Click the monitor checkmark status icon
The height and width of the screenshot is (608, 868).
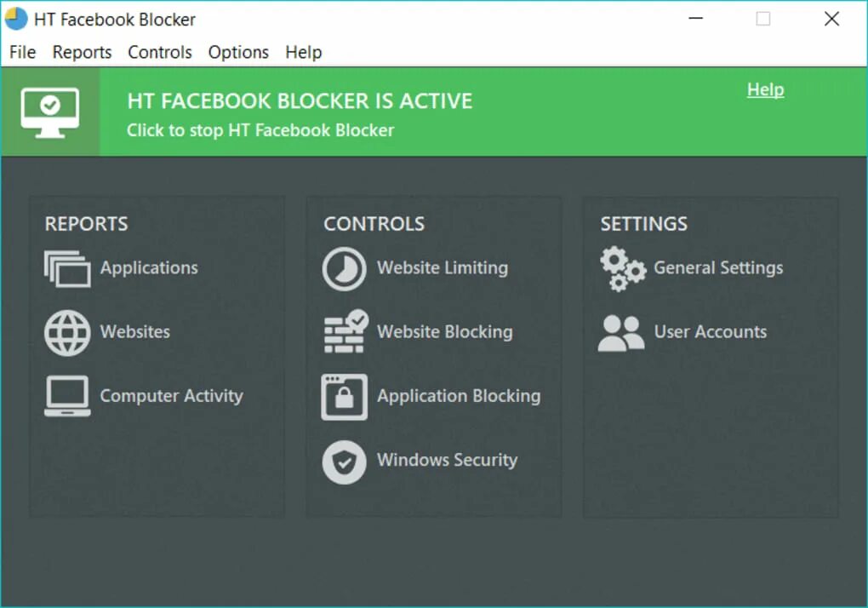tap(50, 112)
